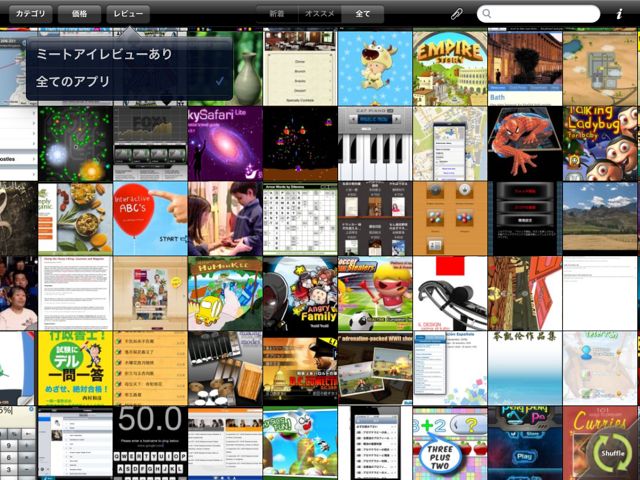The image size is (640, 480).
Task: Open the Spider-Man artwork thumbnail
Action: tap(524, 144)
